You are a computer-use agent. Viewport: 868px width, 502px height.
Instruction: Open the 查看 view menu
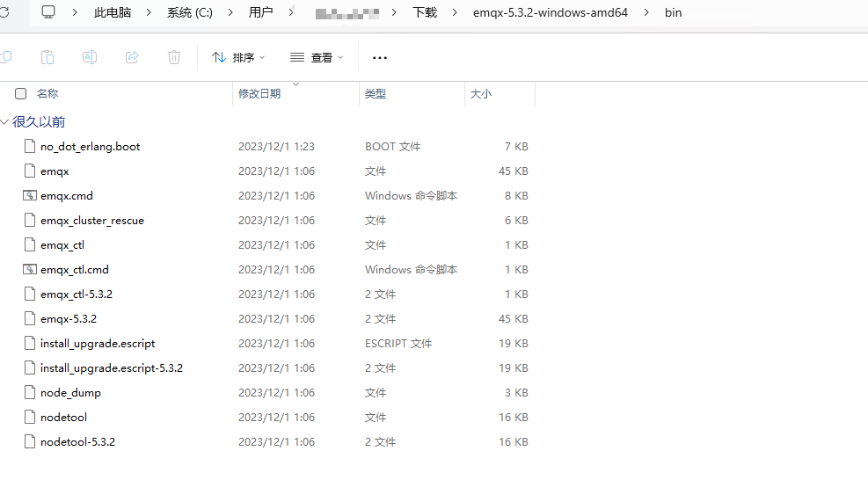coord(317,57)
